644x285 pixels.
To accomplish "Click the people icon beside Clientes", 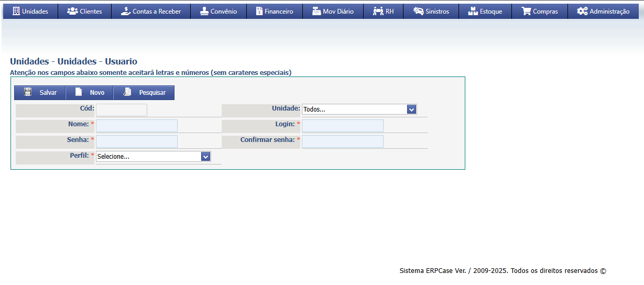I will tap(72, 11).
